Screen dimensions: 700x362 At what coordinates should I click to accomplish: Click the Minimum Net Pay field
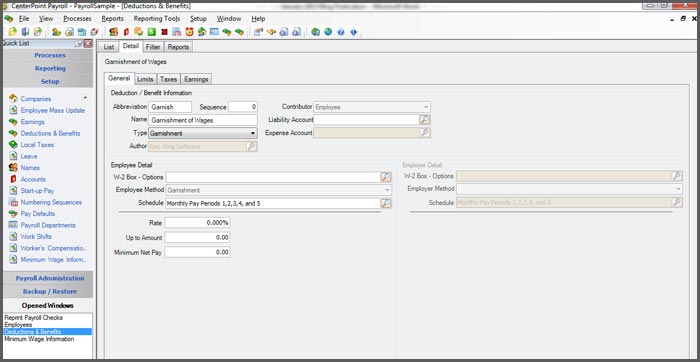pyautogui.click(x=197, y=252)
